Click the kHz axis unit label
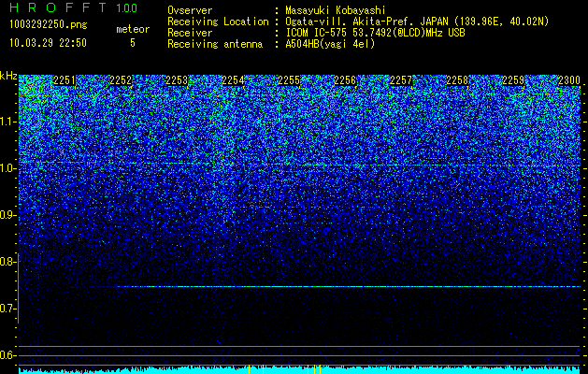The image size is (588, 374). pos(8,76)
